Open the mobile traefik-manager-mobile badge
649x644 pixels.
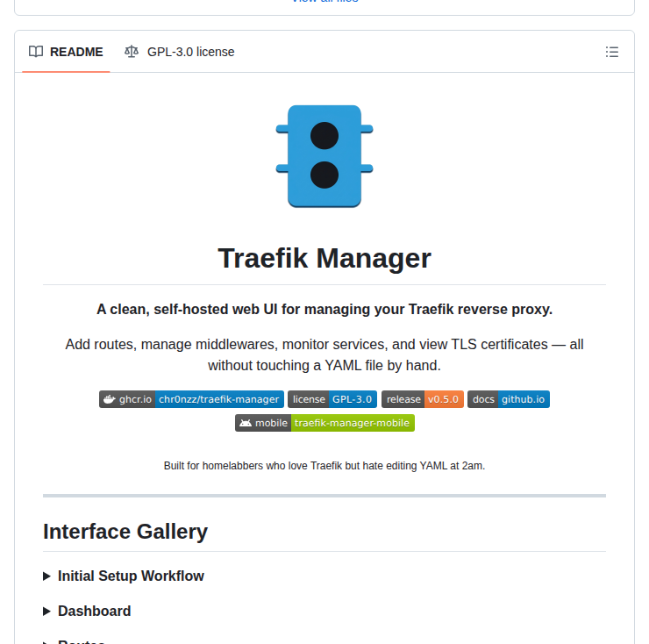324,423
